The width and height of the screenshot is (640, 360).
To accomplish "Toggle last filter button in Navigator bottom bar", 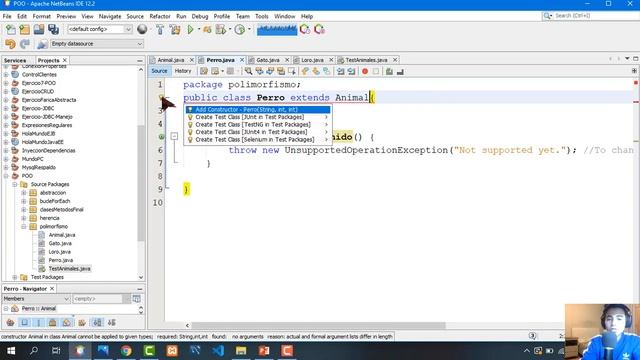I will (x=111, y=322).
